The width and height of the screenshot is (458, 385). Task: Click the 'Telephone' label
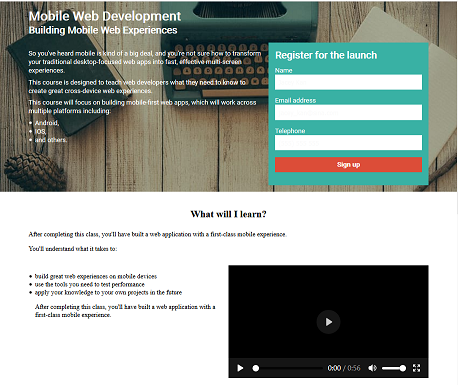290,131
